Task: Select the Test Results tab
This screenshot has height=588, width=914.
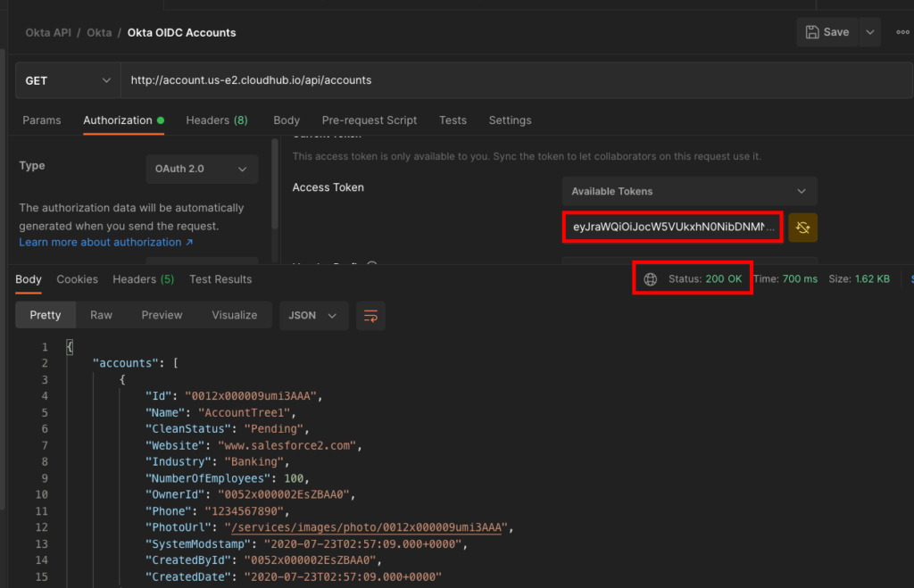Action: point(220,279)
